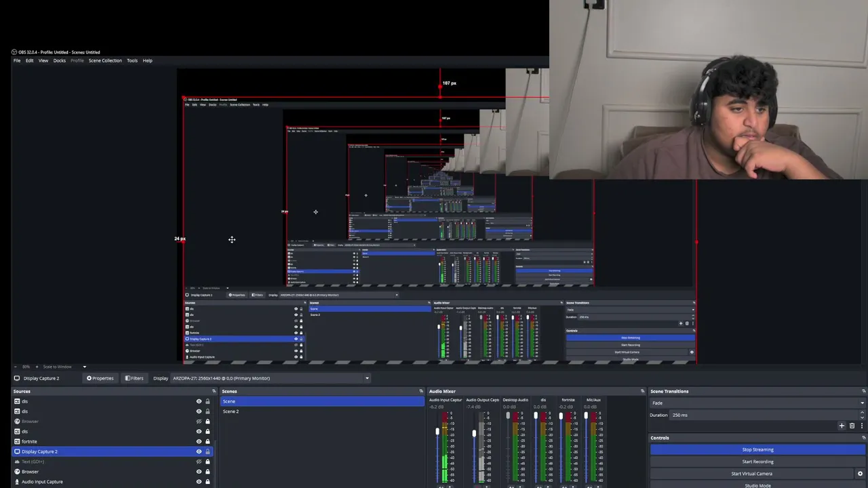The height and width of the screenshot is (488, 868).
Task: Open virtual camera settings gear
Action: pyautogui.click(x=861, y=474)
